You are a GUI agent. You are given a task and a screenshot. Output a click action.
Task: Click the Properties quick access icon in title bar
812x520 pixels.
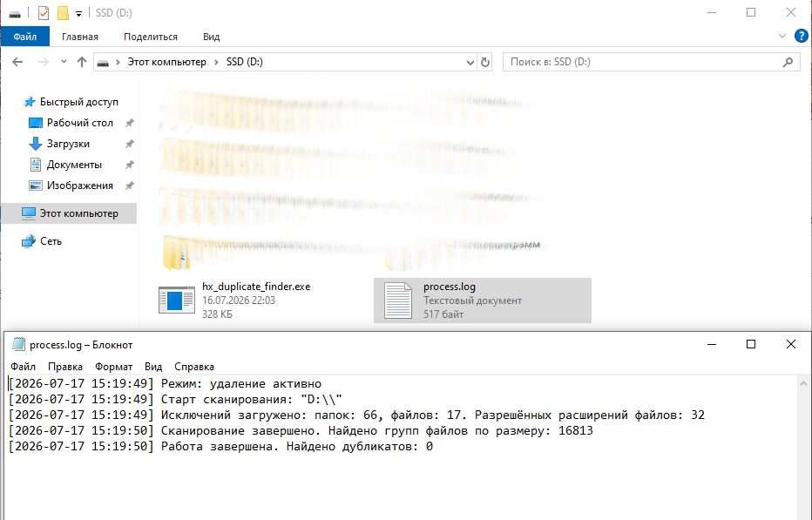(44, 13)
